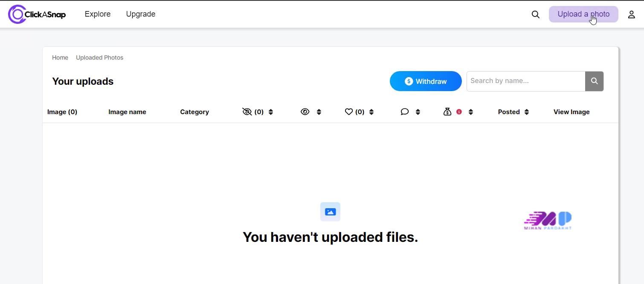
Task: Click the earnings money bag icon
Action: pos(447,112)
